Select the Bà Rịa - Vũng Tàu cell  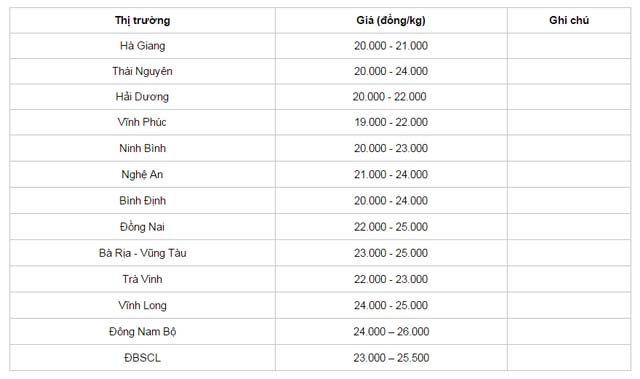[x=142, y=253]
